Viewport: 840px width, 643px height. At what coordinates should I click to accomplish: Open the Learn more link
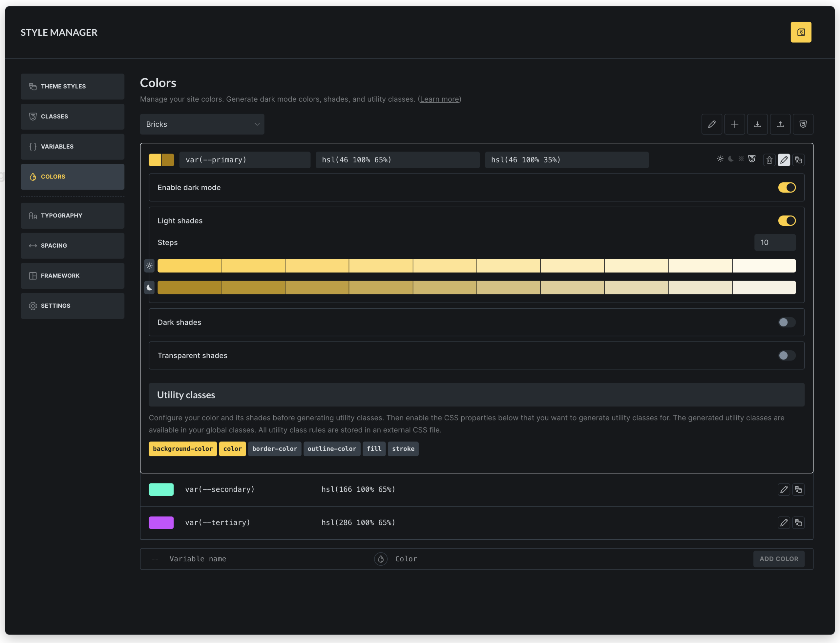(439, 99)
